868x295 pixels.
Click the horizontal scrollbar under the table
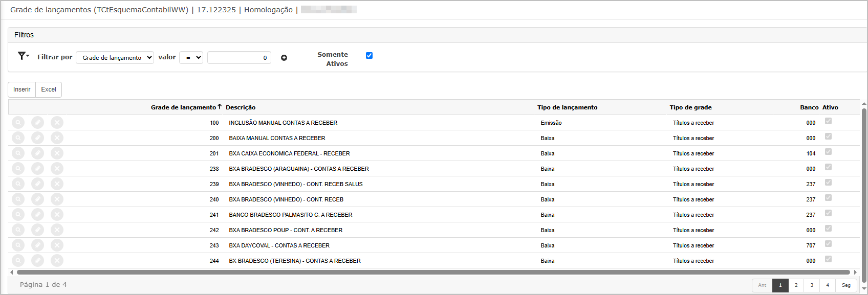[x=432, y=273]
